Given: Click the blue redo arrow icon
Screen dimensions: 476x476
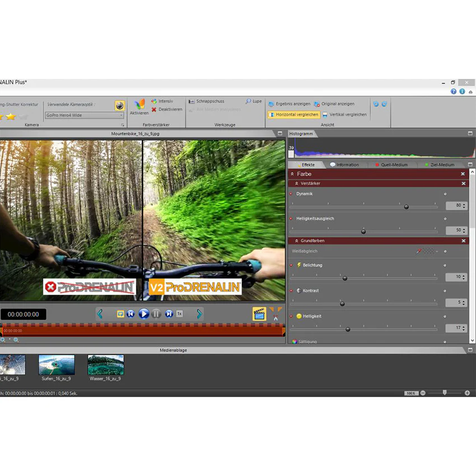Looking at the screenshot, I should coord(384,104).
